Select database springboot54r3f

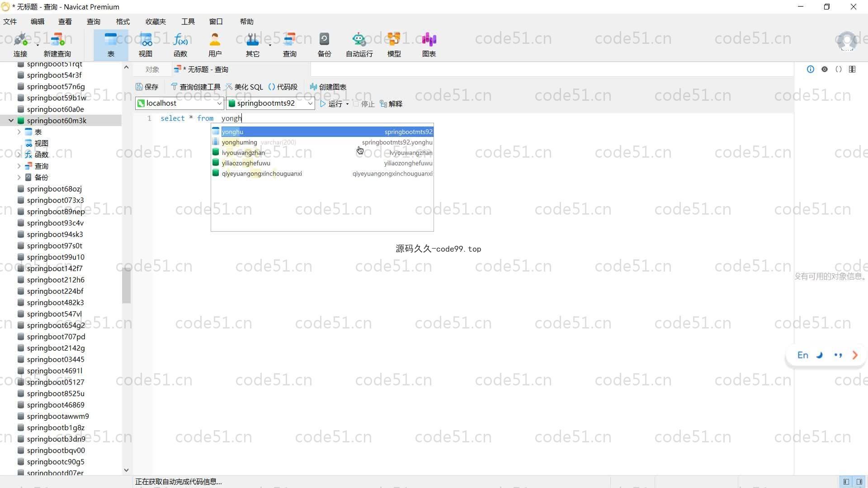(54, 75)
